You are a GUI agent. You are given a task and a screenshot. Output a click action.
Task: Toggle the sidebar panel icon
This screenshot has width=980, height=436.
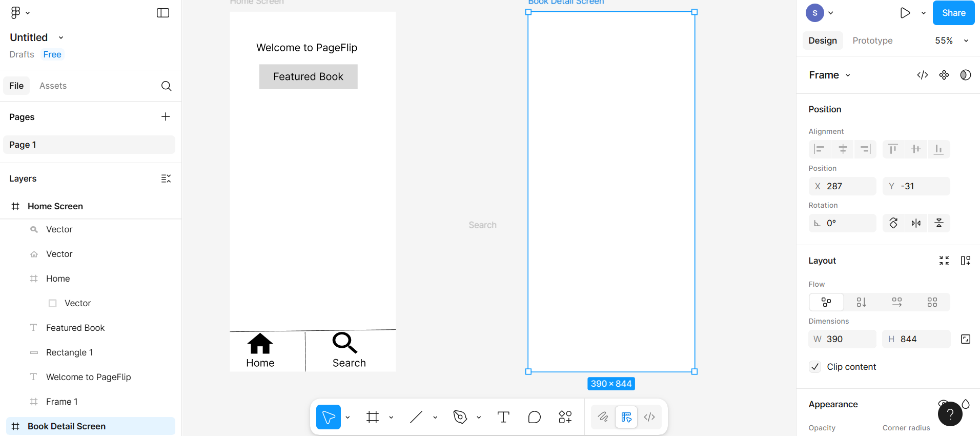point(163,13)
